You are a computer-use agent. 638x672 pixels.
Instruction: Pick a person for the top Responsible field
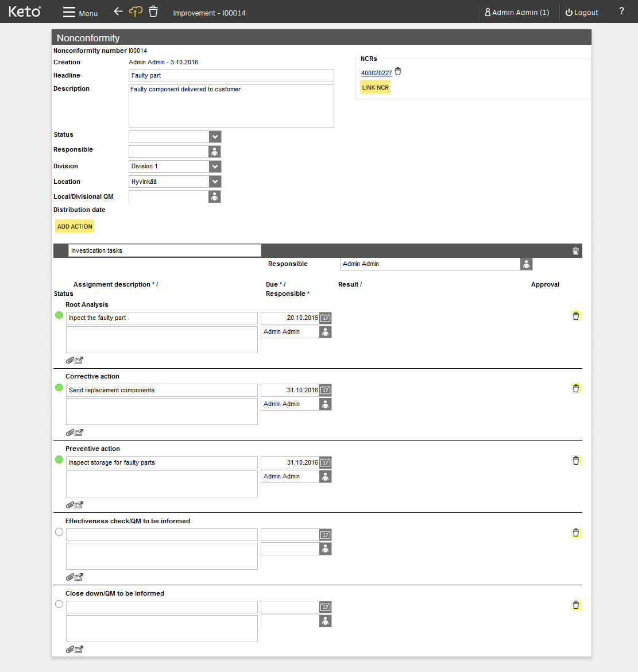(x=215, y=152)
